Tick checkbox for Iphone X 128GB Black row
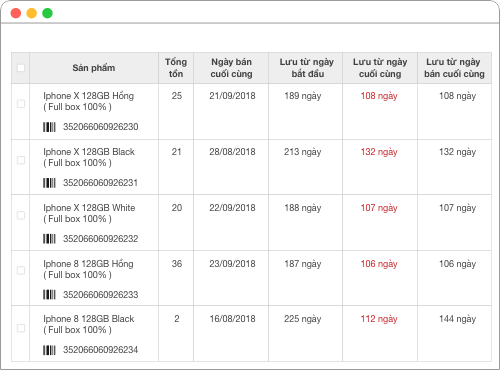Image resolution: width=500 pixels, height=370 pixels. click(21, 160)
